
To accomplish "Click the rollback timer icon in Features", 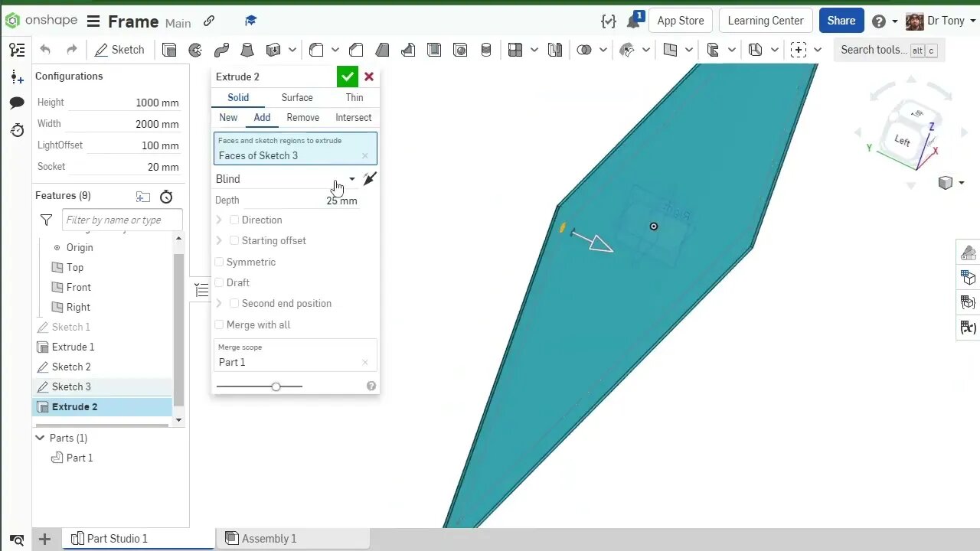I will 166,197.
